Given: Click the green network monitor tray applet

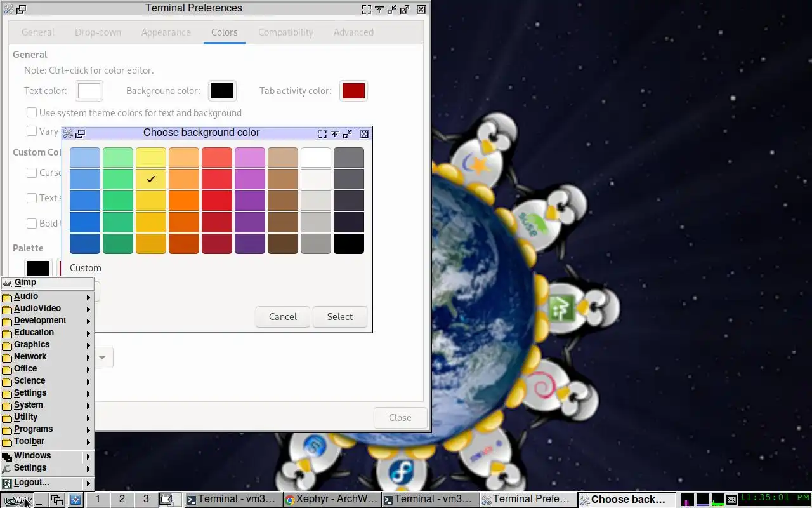Looking at the screenshot, I should (717, 500).
